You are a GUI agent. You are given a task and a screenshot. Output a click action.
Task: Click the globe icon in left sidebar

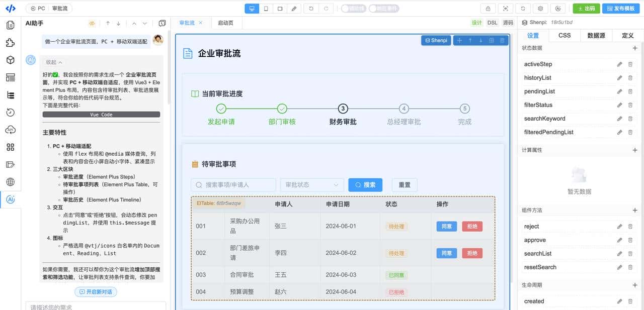[10, 182]
